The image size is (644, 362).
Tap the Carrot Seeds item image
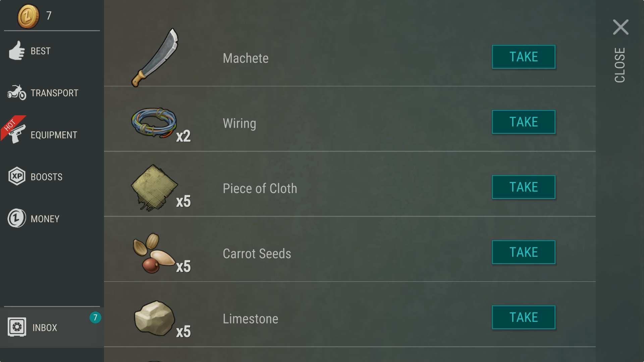pyautogui.click(x=154, y=253)
